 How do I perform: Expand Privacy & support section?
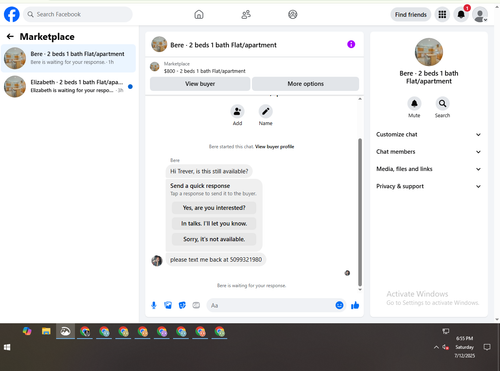[x=429, y=186]
